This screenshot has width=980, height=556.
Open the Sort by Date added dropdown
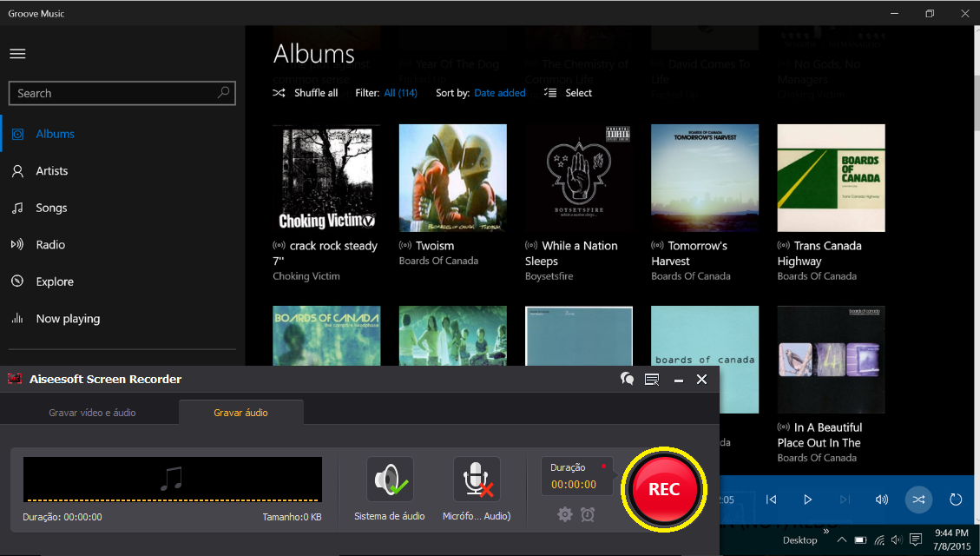point(499,93)
